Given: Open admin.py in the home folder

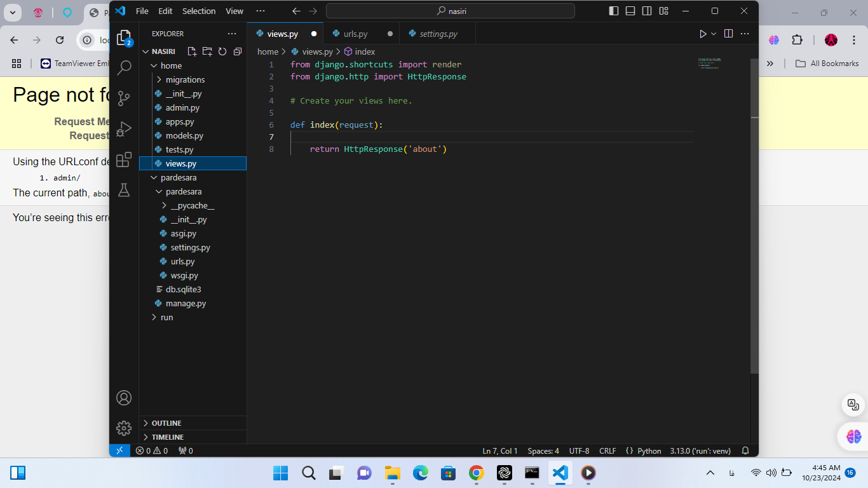Looking at the screenshot, I should tap(193, 107).
